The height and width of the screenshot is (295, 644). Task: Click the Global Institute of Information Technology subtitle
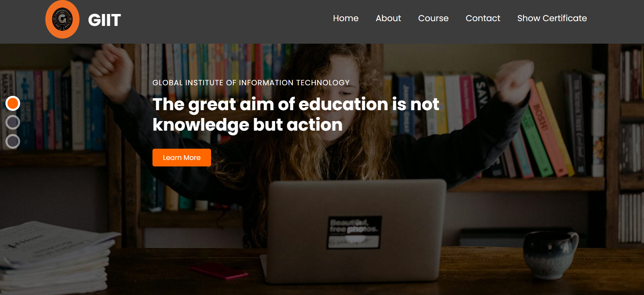click(251, 83)
